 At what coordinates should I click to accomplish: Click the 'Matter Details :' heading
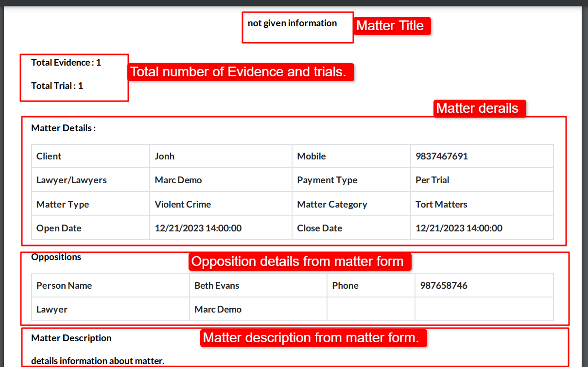point(63,128)
